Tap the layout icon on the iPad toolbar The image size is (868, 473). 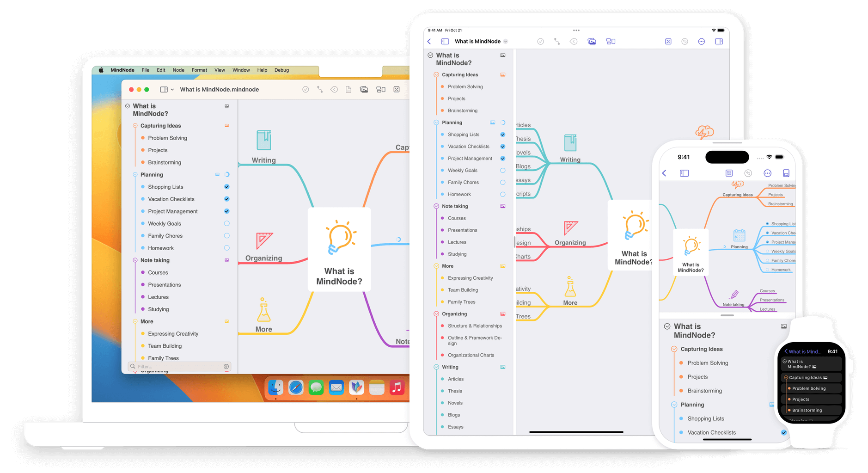tap(611, 41)
